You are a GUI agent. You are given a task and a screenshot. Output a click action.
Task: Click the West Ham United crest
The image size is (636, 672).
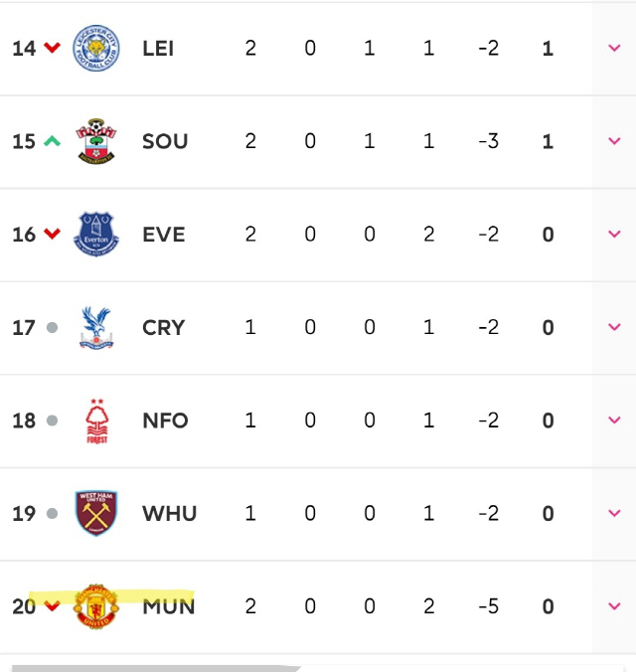(96, 514)
